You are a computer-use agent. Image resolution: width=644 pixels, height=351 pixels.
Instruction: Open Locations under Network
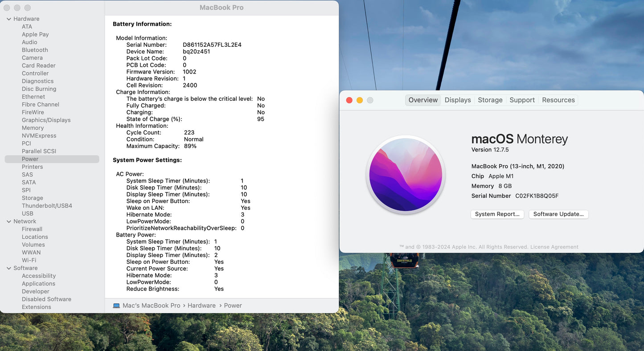click(x=35, y=237)
